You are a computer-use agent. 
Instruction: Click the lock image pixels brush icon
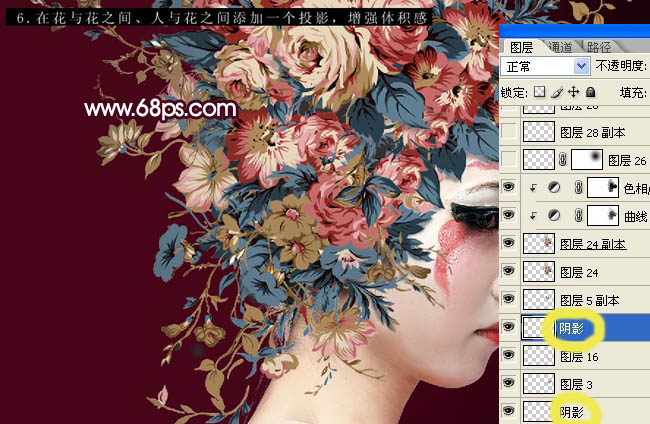point(558,92)
